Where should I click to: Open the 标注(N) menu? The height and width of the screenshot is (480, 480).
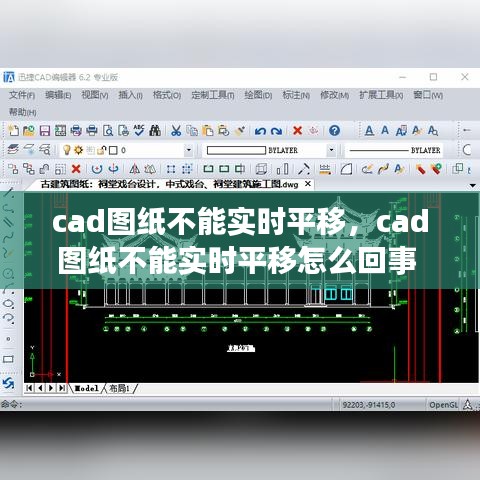click(296, 95)
